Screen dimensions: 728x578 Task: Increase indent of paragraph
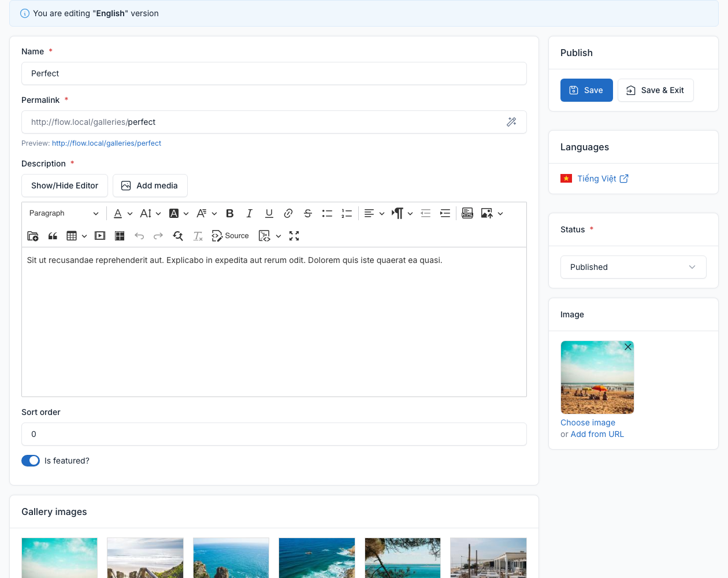pos(445,213)
